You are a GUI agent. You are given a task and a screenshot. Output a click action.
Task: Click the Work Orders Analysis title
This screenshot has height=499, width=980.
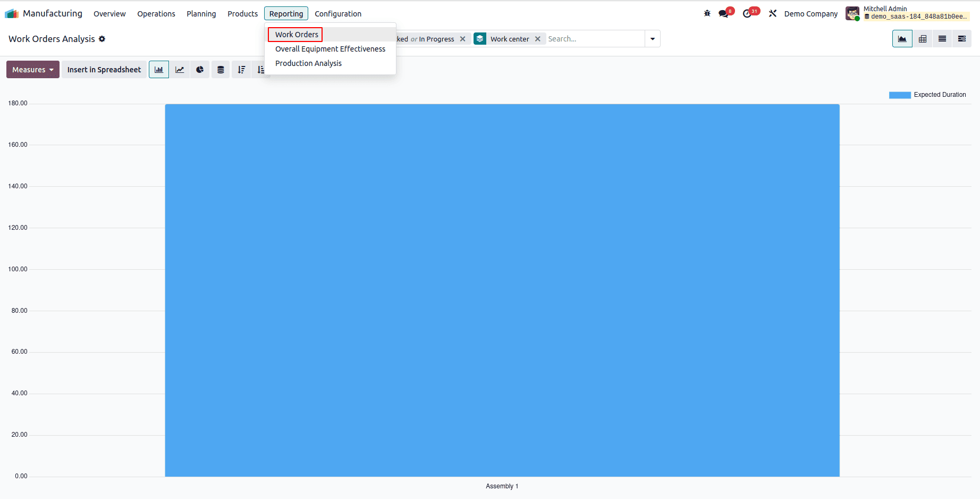[x=52, y=39]
